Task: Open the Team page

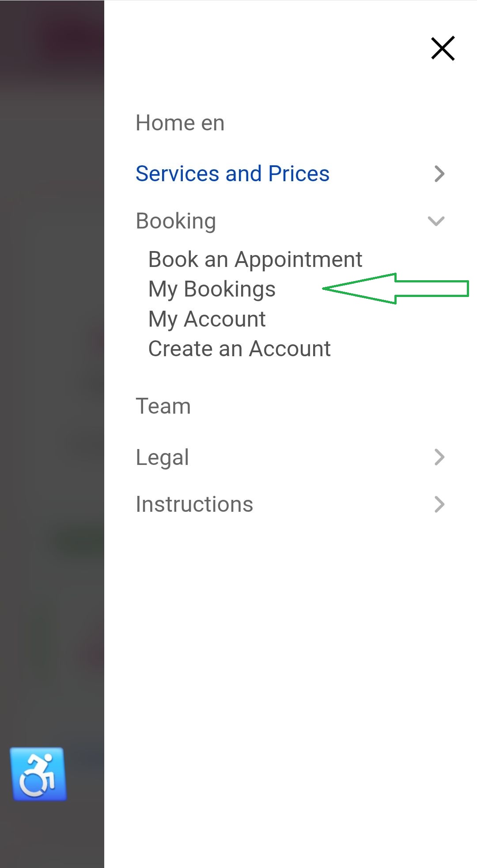Action: tap(163, 406)
